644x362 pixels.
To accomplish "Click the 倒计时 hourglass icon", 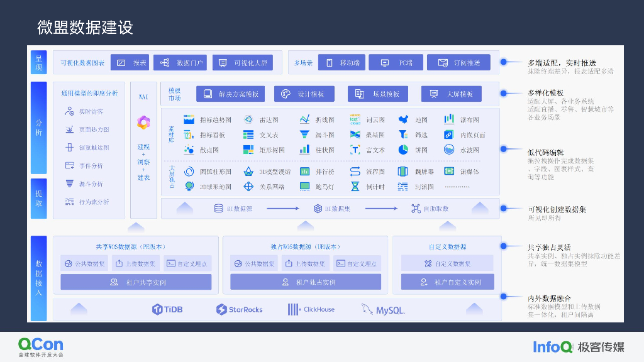I will [x=355, y=187].
